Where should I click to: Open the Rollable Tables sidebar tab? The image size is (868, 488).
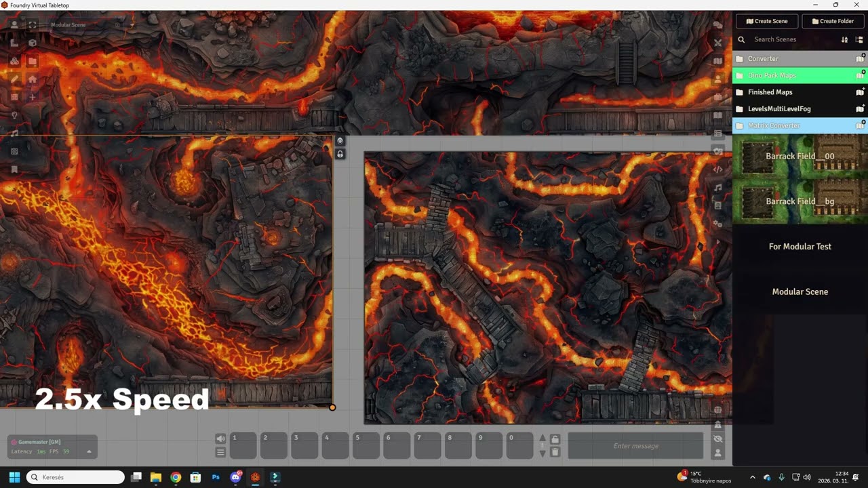click(x=718, y=134)
